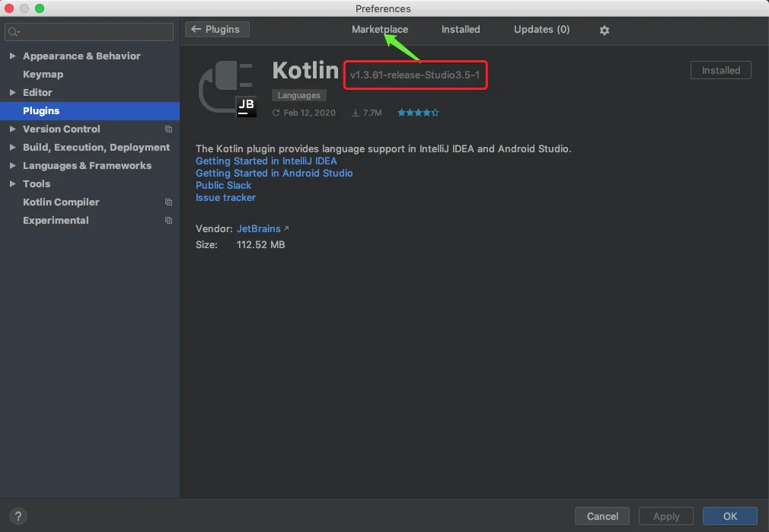Viewport: 769px width, 532px height.
Task: Click the download count icon showing 7.7M
Action: [x=356, y=113]
